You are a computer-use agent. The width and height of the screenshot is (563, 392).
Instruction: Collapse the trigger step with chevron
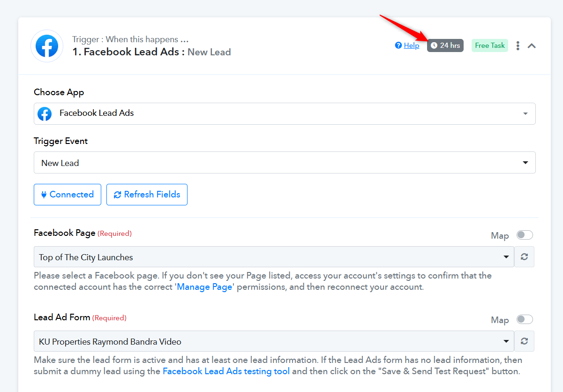click(532, 45)
